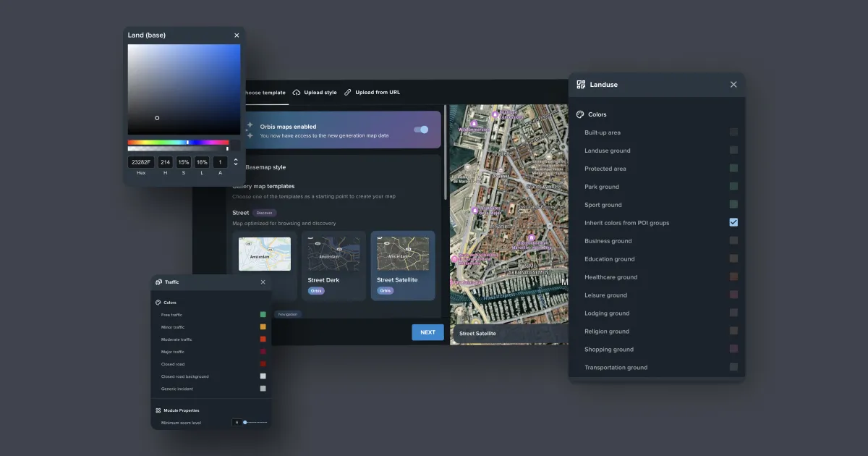Select the light Amsterdam street template thumbnail

click(x=265, y=254)
